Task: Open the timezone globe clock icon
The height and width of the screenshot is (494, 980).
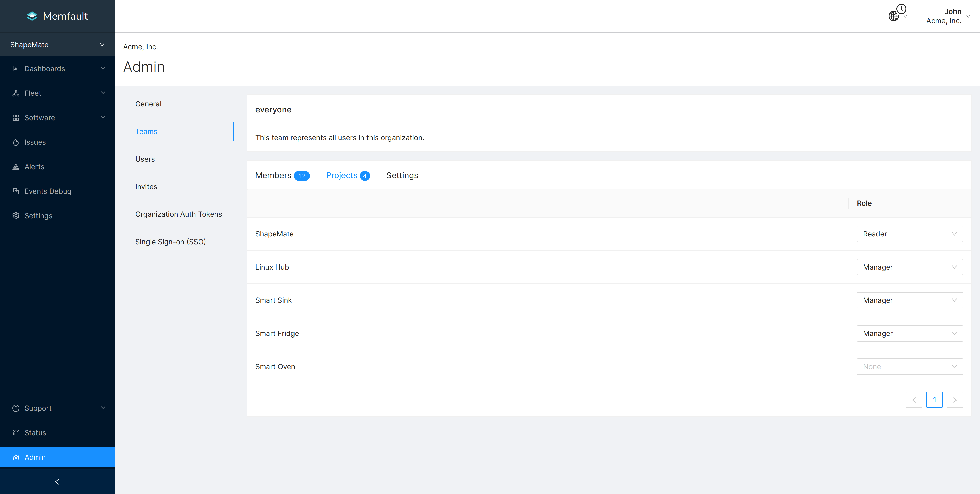Action: coord(897,14)
